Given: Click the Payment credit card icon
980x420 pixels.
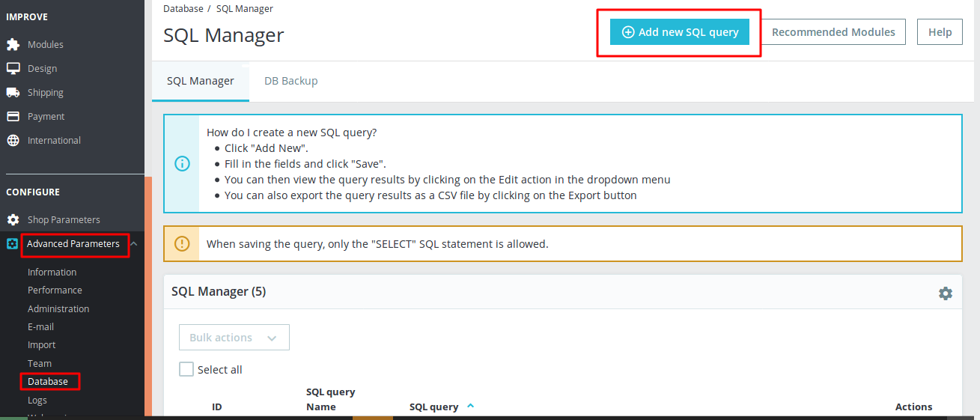Looking at the screenshot, I should pyautogui.click(x=13, y=116).
